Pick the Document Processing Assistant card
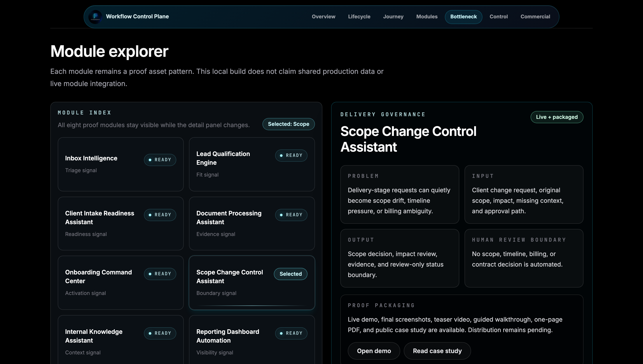This screenshot has height=364, width=643. pos(252,224)
